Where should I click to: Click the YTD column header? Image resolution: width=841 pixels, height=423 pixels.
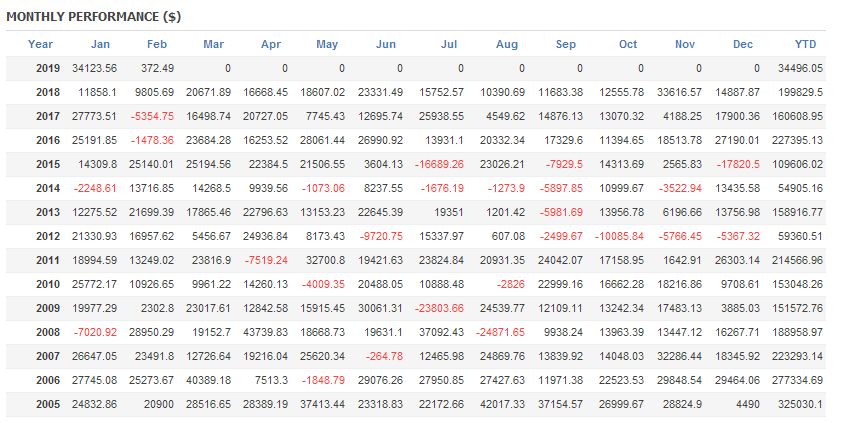[x=806, y=44]
